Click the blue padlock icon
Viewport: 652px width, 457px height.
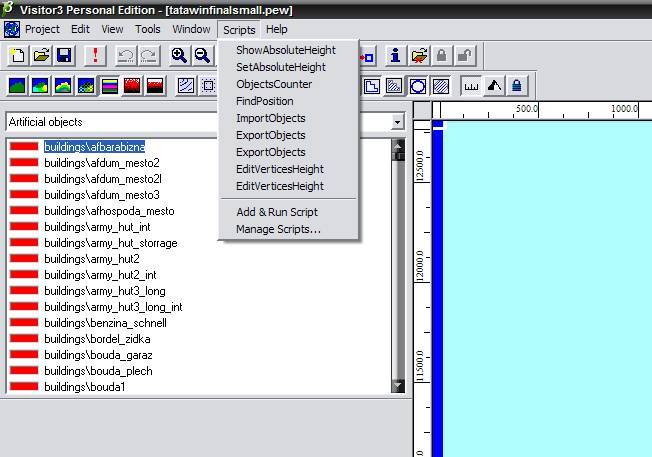click(x=517, y=86)
